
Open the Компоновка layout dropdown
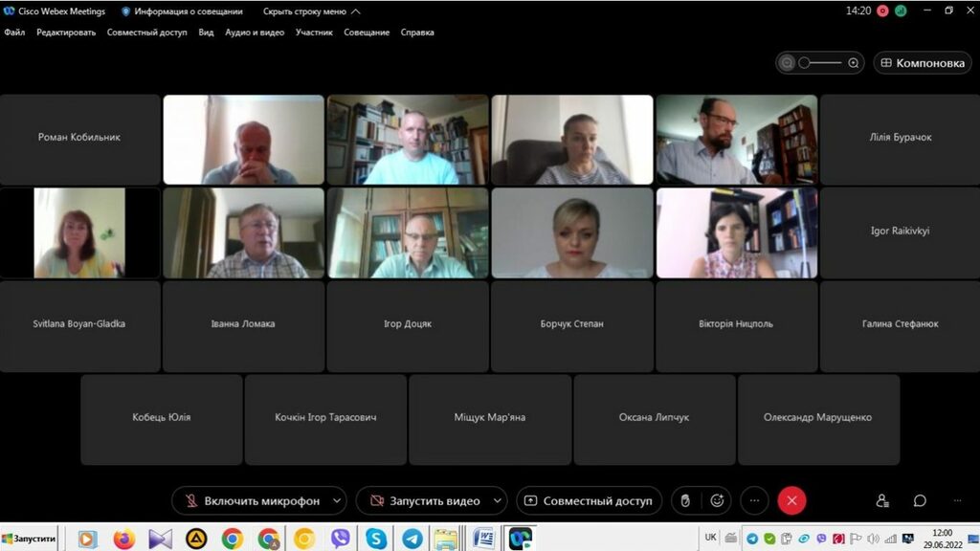pos(922,63)
